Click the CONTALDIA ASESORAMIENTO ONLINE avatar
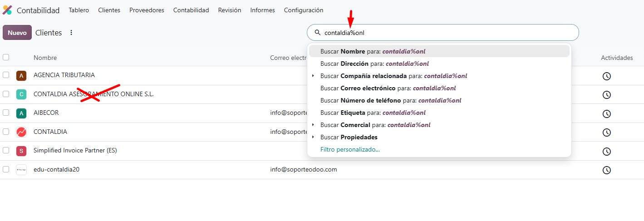Image resolution: width=644 pixels, height=221 pixels. coord(21,94)
